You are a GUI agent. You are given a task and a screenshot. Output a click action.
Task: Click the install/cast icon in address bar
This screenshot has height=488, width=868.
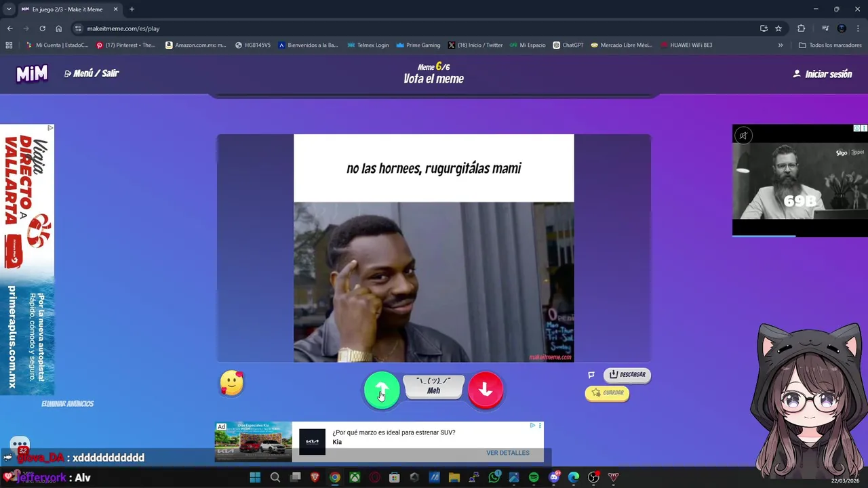(x=764, y=28)
